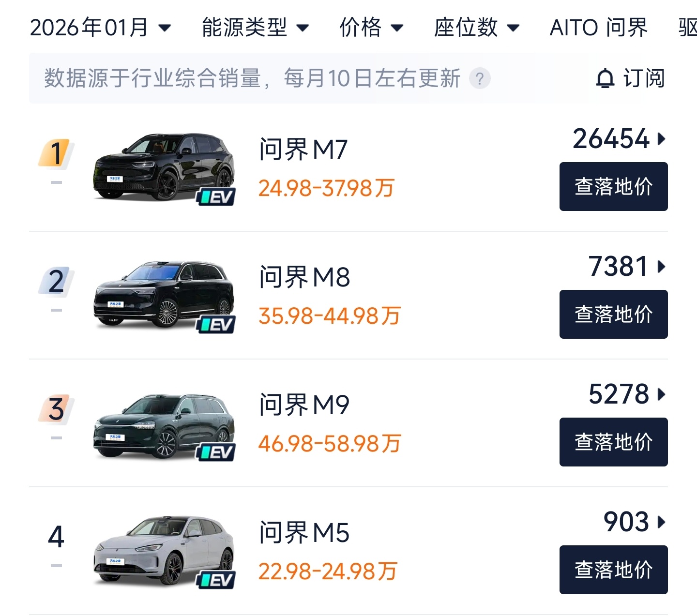Open the 问界M9 model name link
Image resolution: width=697 pixels, height=616 pixels.
[304, 405]
